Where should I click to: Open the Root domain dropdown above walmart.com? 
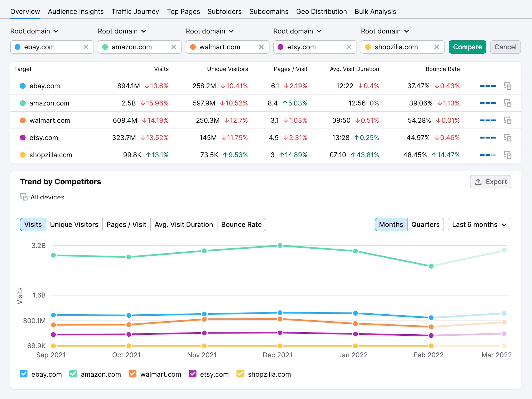coord(210,31)
